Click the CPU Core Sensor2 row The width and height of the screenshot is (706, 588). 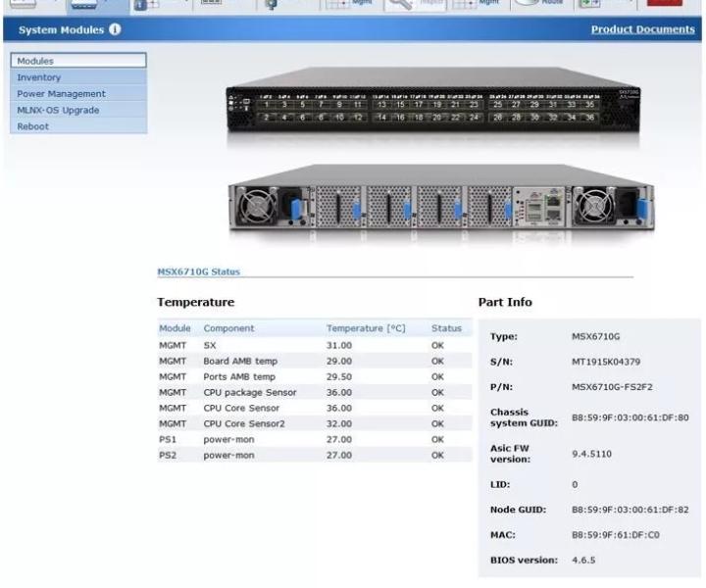tap(315, 423)
